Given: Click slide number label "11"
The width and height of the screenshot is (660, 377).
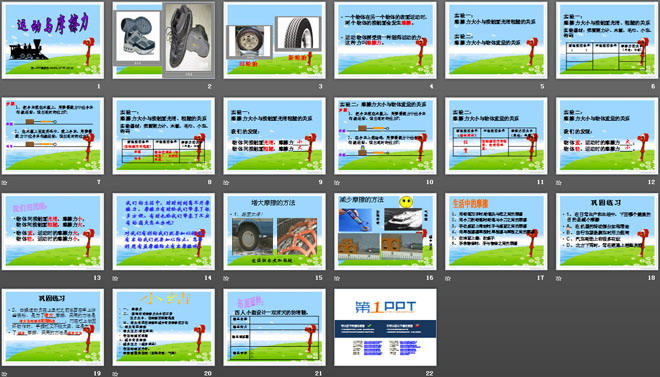Looking at the screenshot, I should tap(540, 182).
